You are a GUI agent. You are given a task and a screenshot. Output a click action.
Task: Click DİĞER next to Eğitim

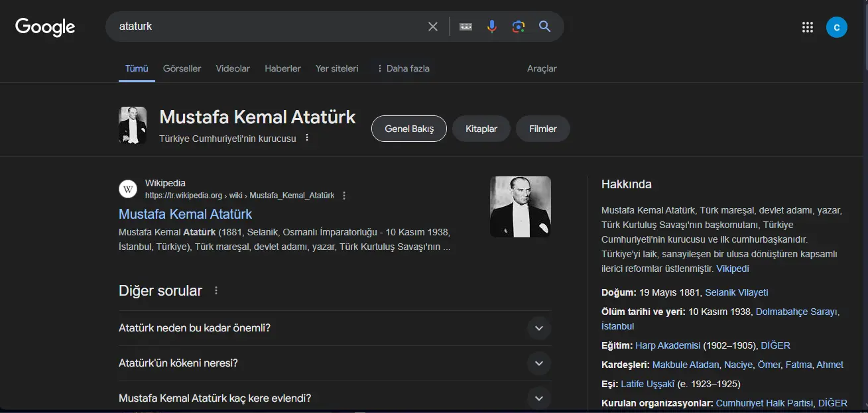tap(776, 345)
